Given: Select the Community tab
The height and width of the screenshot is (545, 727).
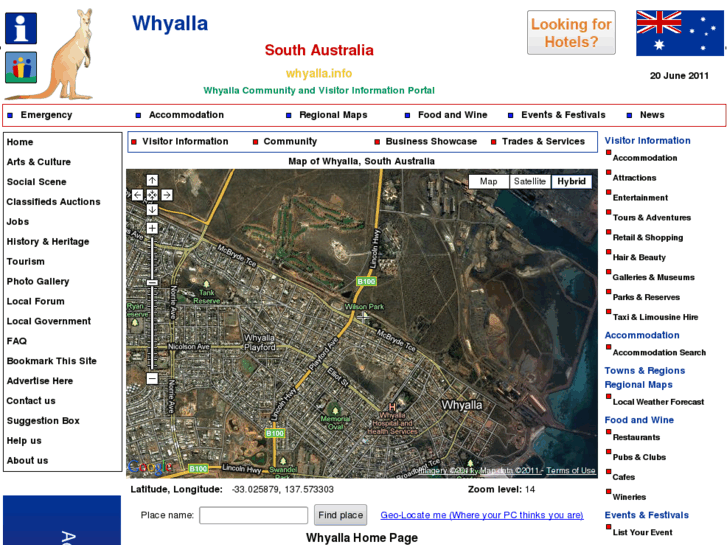Looking at the screenshot, I should point(290,141).
